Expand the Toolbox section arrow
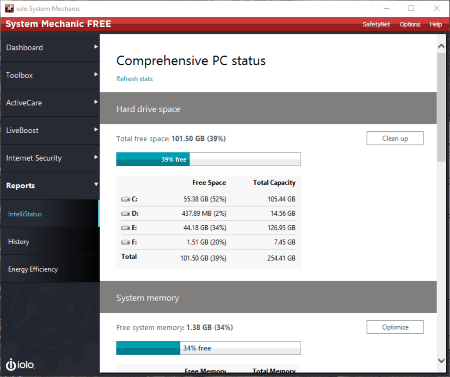The width and height of the screenshot is (450, 377). pos(96,75)
